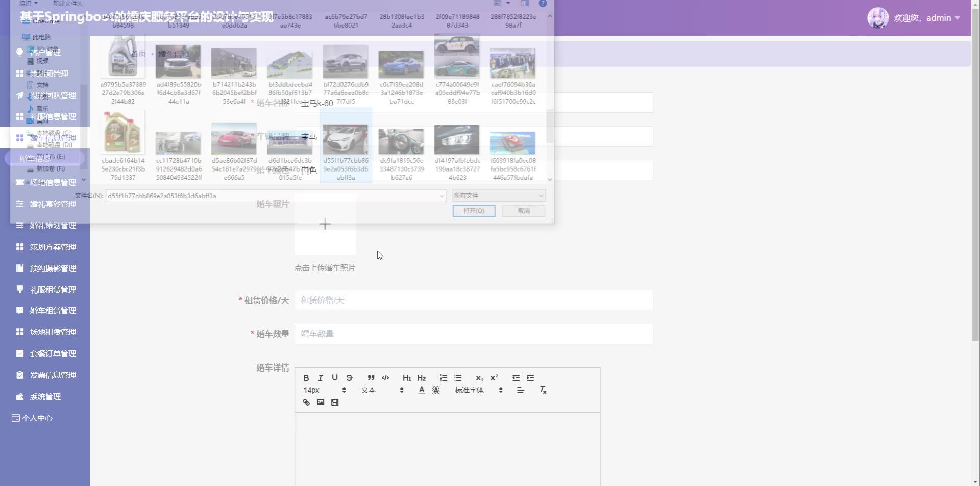Screen dimensions: 980x486
Task: Toggle bold formatting in the editor
Action: (x=306, y=378)
